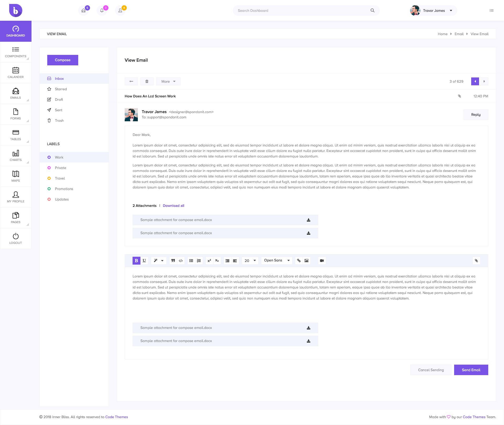Select the Promotions label radio button
The image size is (504, 425).
[x=49, y=189]
